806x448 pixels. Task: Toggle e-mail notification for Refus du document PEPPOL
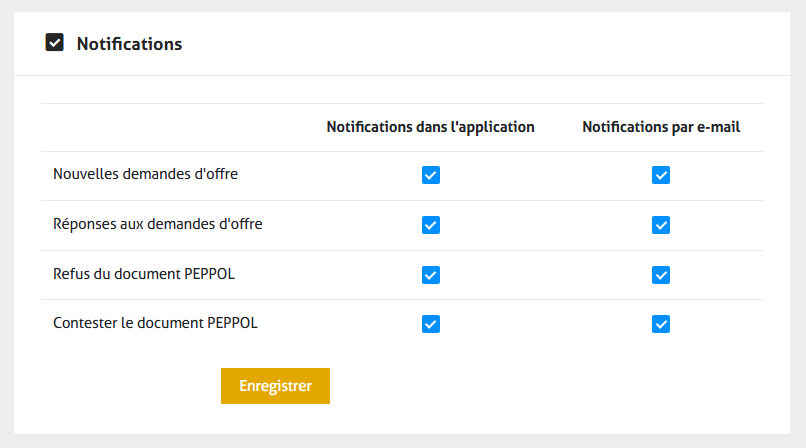coord(661,274)
